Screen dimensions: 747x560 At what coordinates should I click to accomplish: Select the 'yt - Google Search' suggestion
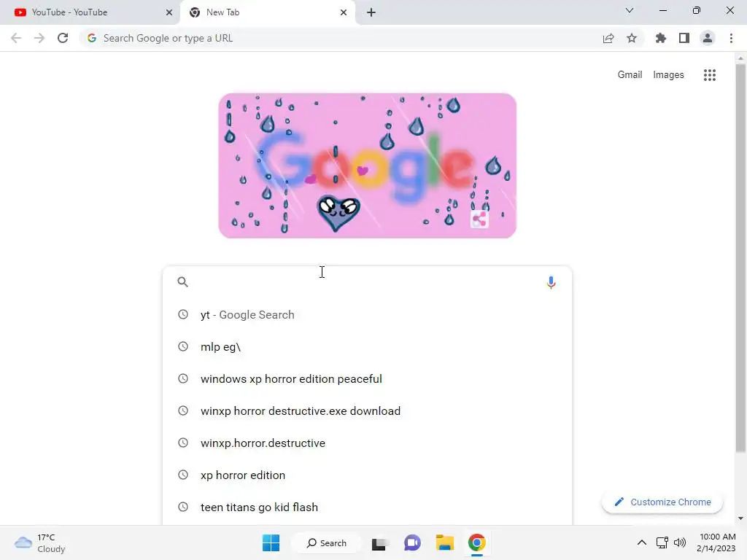[367, 315]
